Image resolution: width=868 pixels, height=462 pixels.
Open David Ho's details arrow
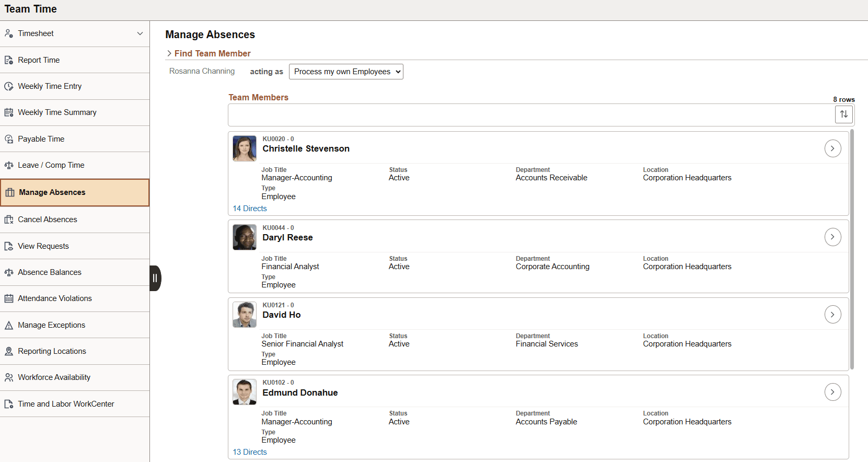pos(832,315)
